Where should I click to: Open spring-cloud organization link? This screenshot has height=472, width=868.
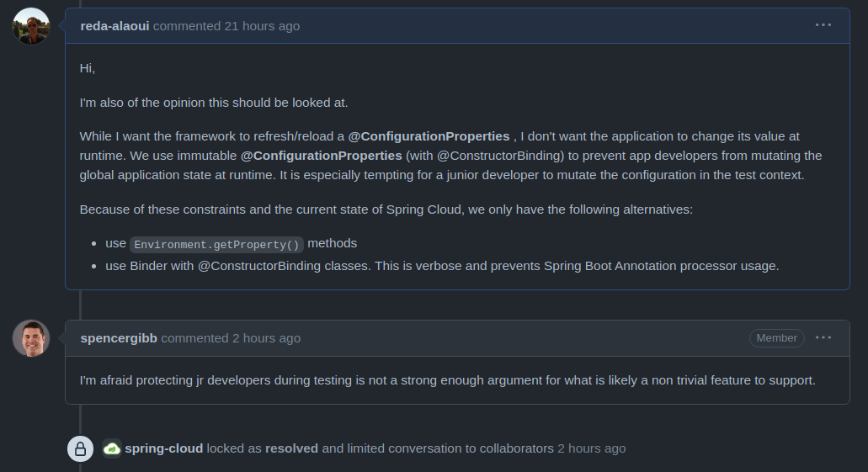[164, 448]
